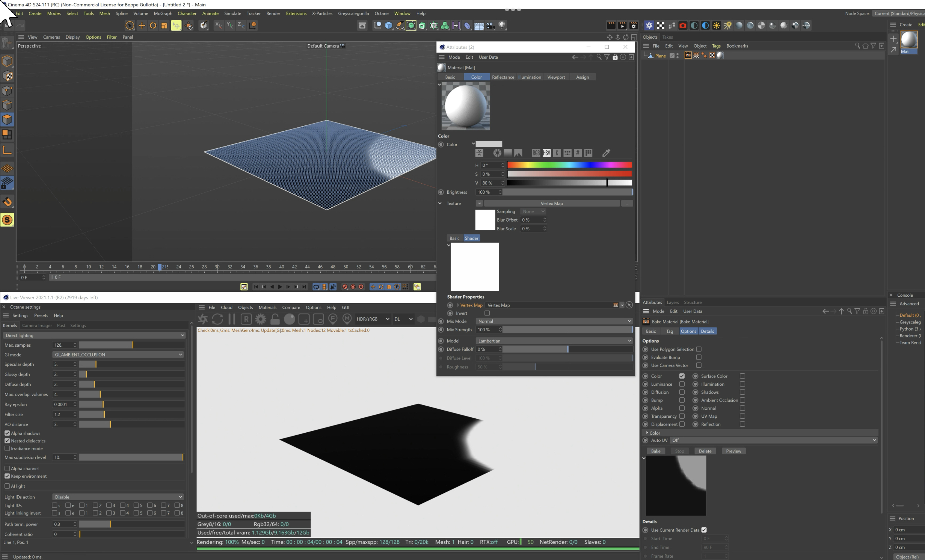Open the Direct lighting kernel dropdown
This screenshot has width=925, height=560.
(94, 335)
